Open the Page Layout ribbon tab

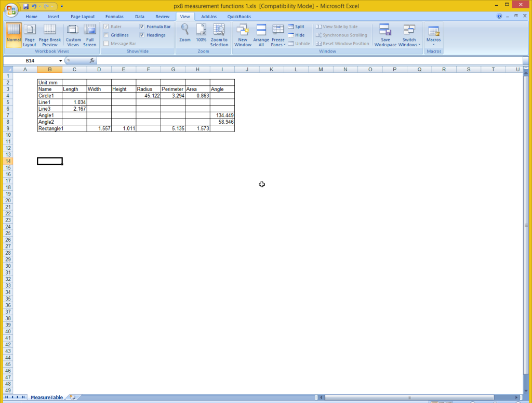(x=83, y=17)
